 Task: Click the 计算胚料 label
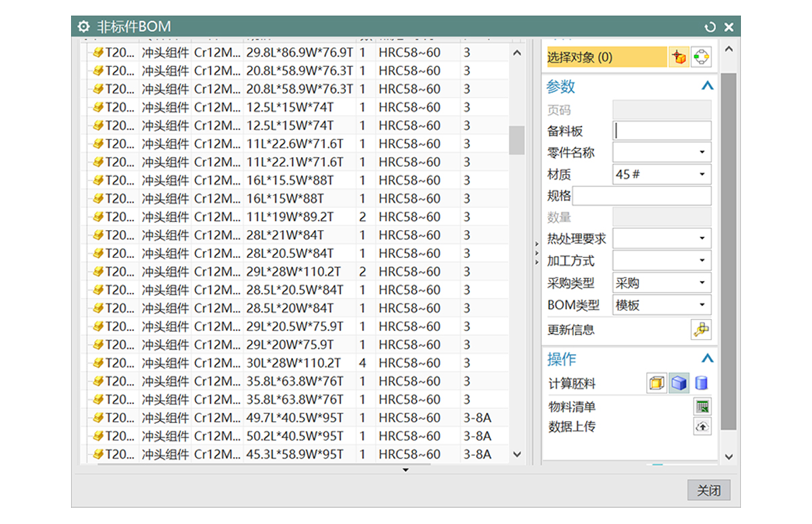pyautogui.click(x=572, y=384)
